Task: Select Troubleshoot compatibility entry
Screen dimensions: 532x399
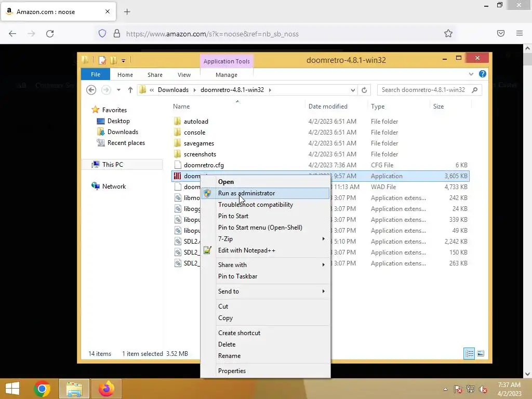Action: coord(265,205)
